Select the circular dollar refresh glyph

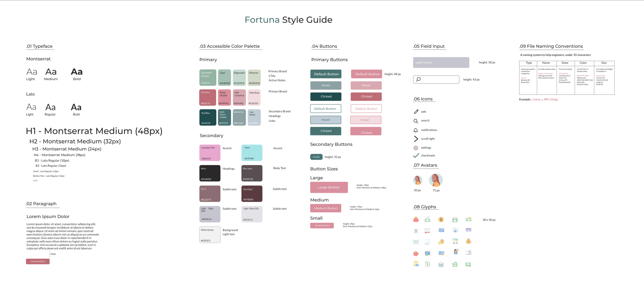[428, 264]
